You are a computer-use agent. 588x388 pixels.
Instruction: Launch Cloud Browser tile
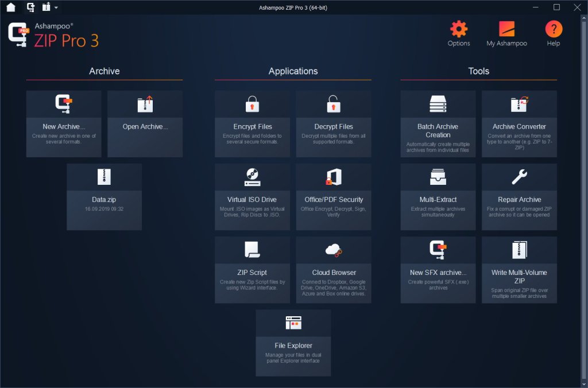pos(334,270)
